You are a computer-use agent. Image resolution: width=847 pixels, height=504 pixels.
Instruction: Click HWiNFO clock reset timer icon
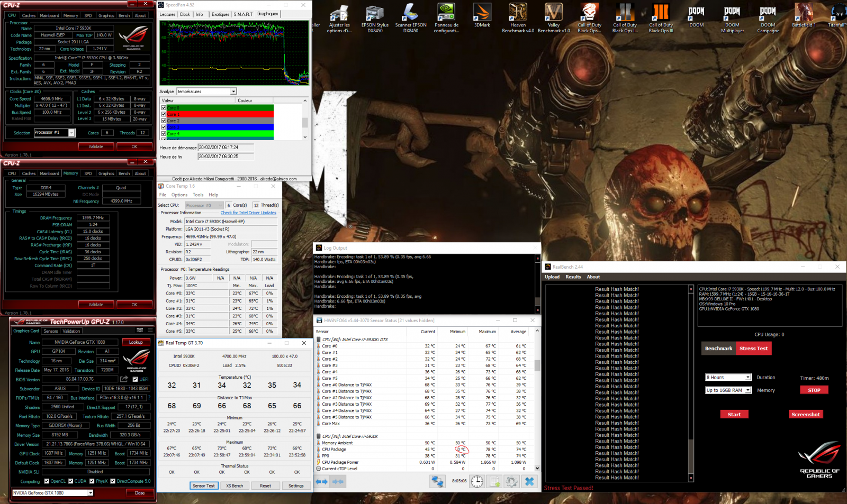coord(477,481)
